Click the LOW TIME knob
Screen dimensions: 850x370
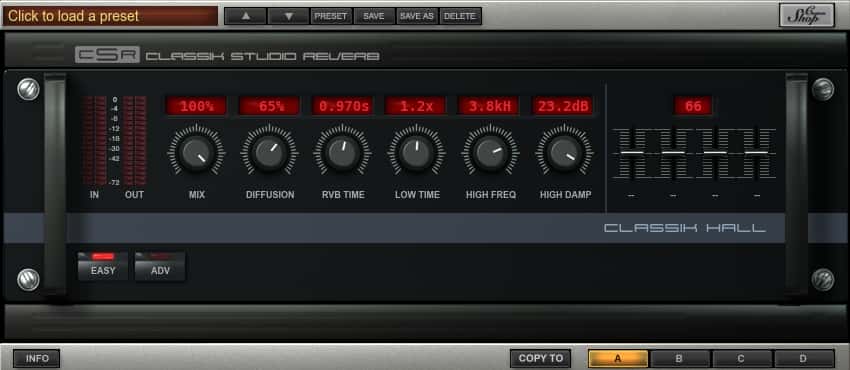click(417, 153)
